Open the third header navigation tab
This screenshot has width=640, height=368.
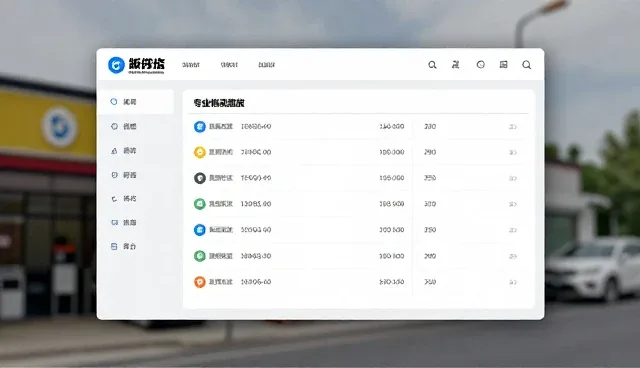[267, 65]
